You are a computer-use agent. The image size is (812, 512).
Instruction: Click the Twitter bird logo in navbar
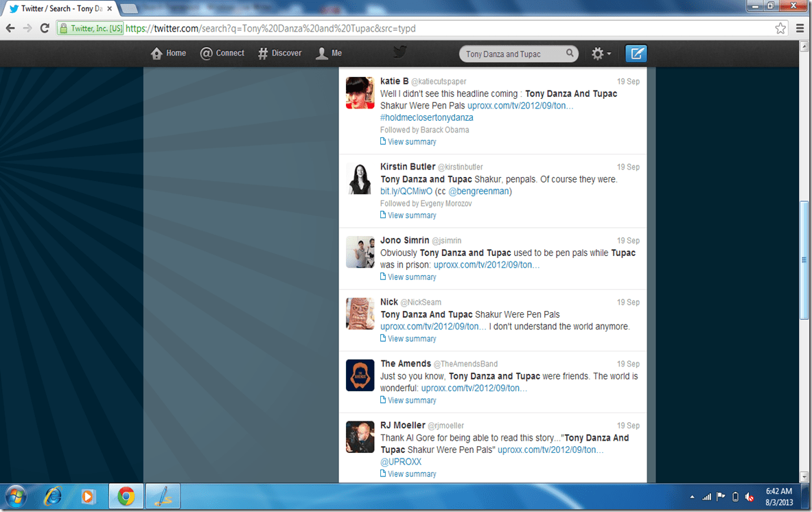(399, 52)
